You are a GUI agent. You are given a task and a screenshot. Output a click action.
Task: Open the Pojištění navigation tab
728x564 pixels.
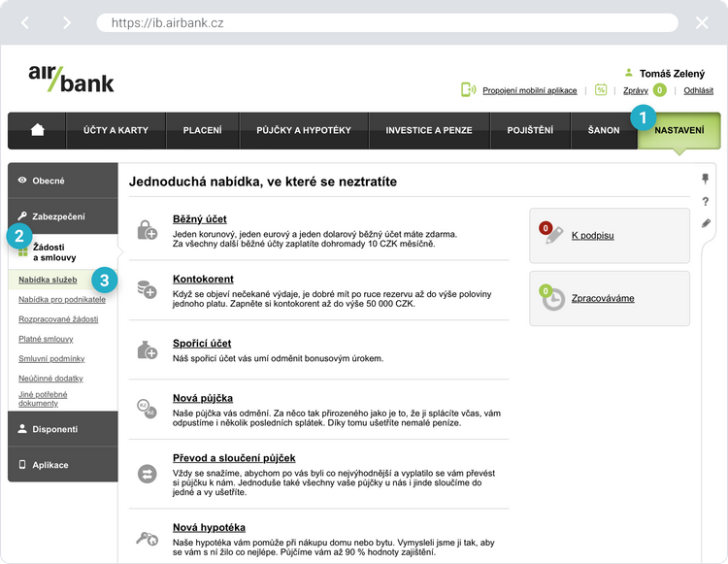tap(529, 130)
